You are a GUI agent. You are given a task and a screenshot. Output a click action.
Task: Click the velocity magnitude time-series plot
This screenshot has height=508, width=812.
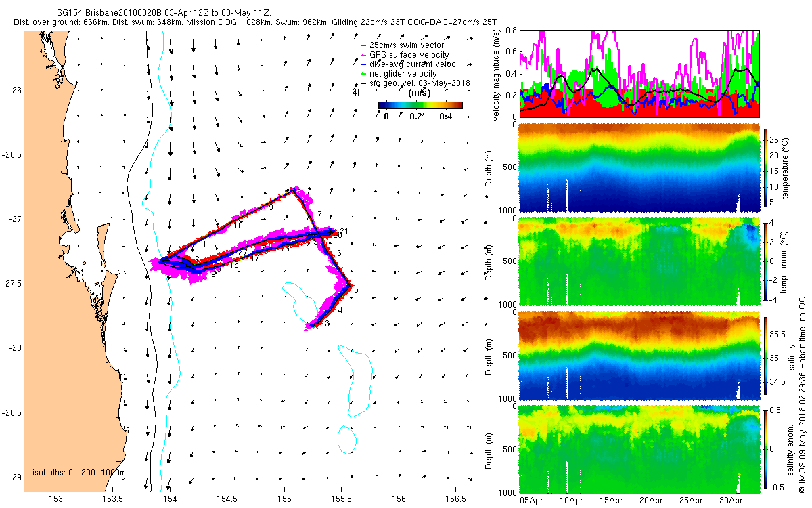(640, 75)
